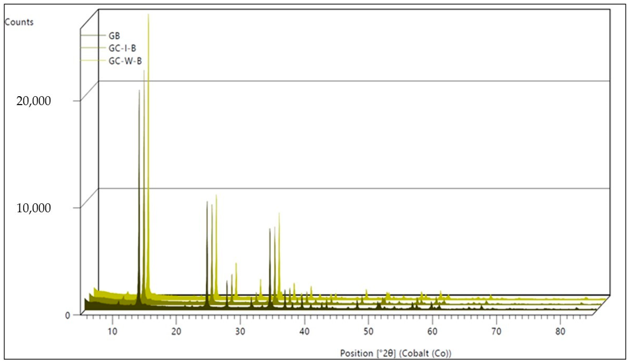
Task: Click the tallest GC-W-B peak tip
Action: (148, 15)
